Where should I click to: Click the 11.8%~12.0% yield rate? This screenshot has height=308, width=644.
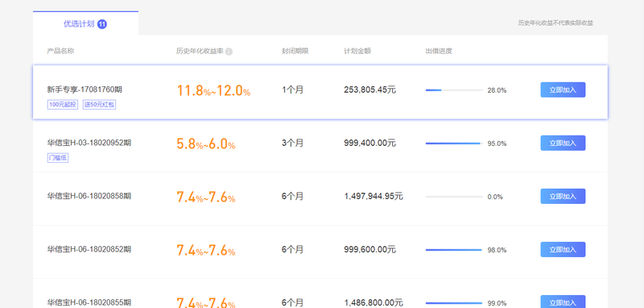213,90
